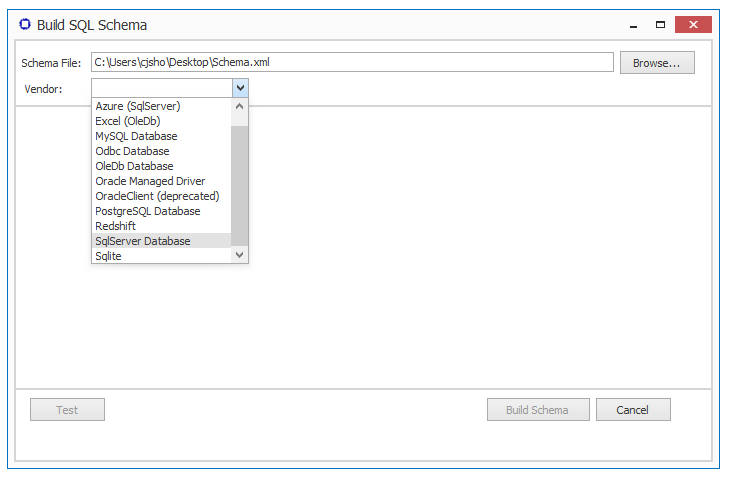Open the Vendor dropdown arrow
This screenshot has width=729, height=480.
(x=240, y=88)
